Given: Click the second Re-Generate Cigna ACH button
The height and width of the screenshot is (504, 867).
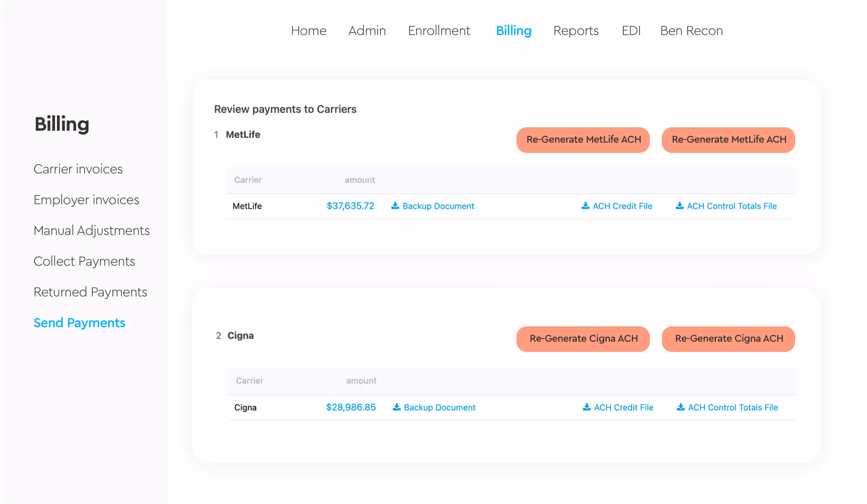Looking at the screenshot, I should pyautogui.click(x=728, y=339).
